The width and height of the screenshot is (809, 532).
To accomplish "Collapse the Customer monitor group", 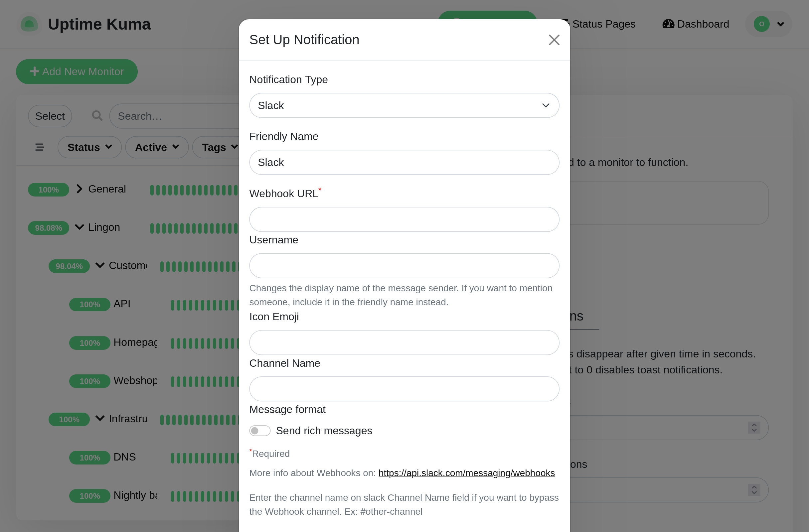I will click(99, 265).
